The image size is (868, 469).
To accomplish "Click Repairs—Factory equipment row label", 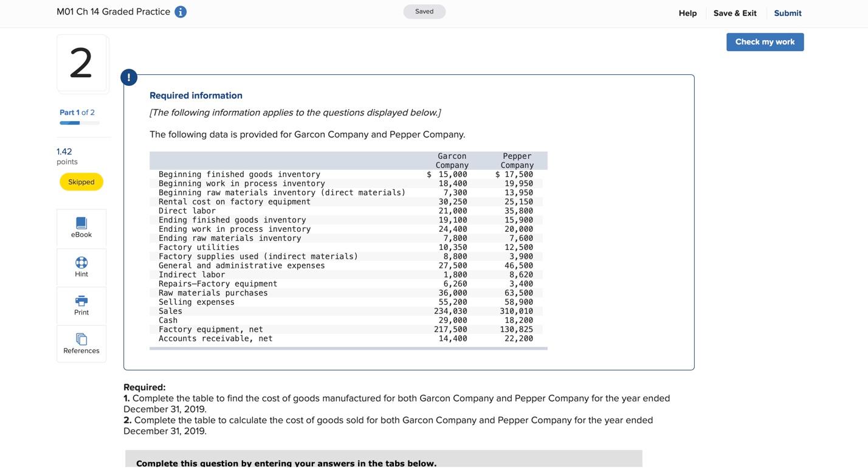I will coord(218,284).
